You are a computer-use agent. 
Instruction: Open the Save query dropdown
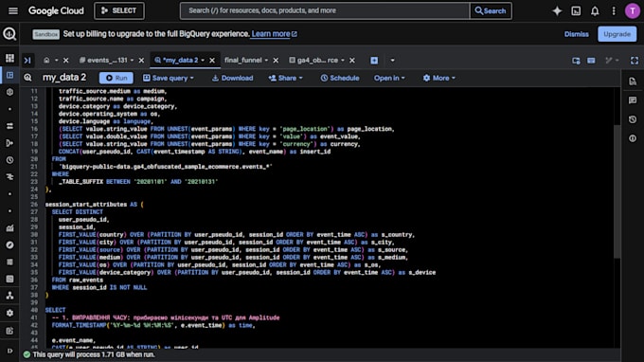169,78
